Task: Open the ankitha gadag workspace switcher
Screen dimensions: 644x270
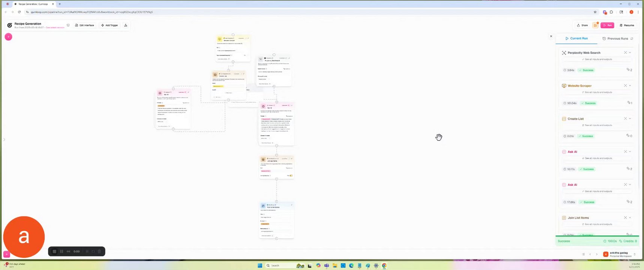Action: click(x=620, y=254)
